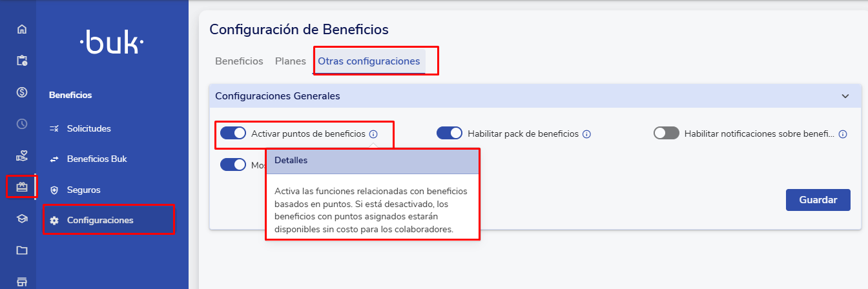Open the clock icon in sidebar
The height and width of the screenshot is (289, 868).
[22, 124]
